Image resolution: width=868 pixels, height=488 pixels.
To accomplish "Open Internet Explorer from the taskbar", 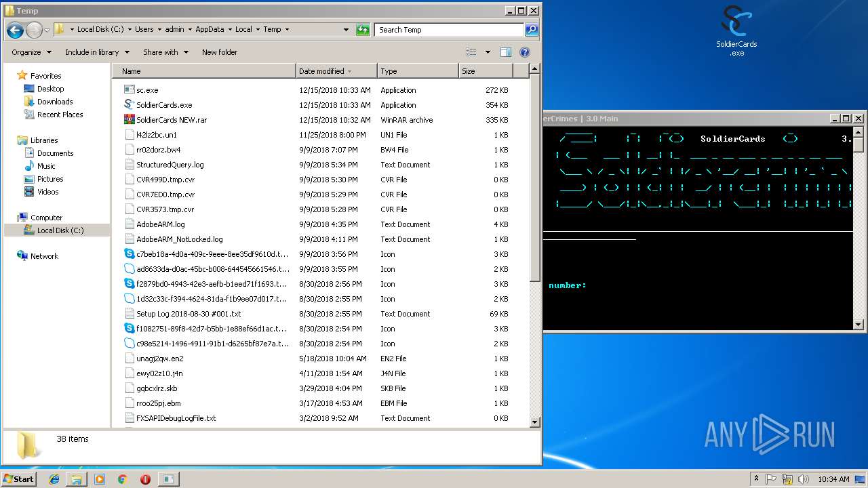I will (x=54, y=479).
